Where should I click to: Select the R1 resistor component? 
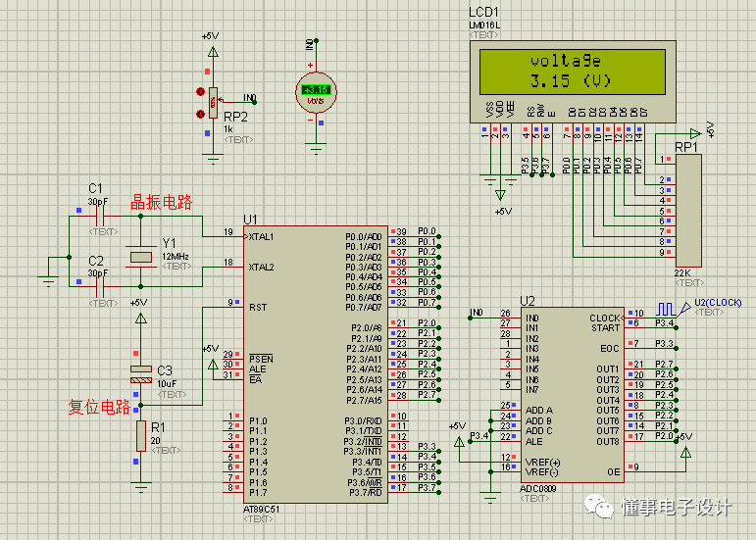pos(140,437)
